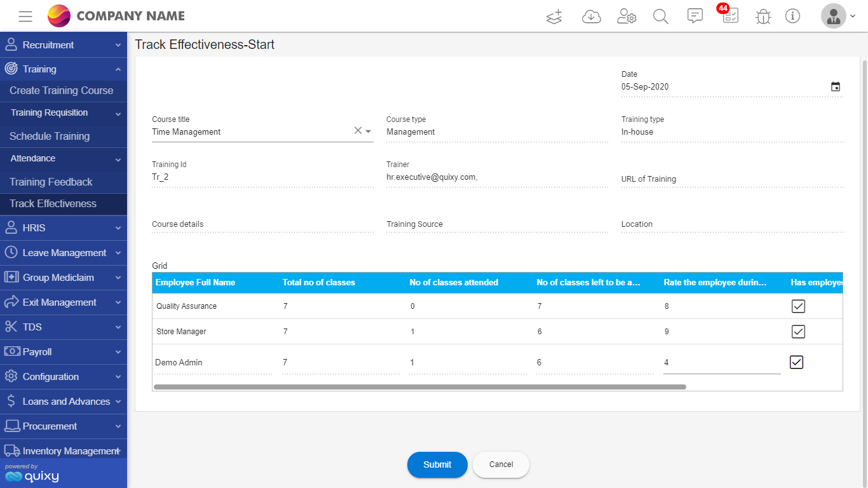868x488 pixels.
Task: Click the Procurement laptop icon
Action: point(11,426)
